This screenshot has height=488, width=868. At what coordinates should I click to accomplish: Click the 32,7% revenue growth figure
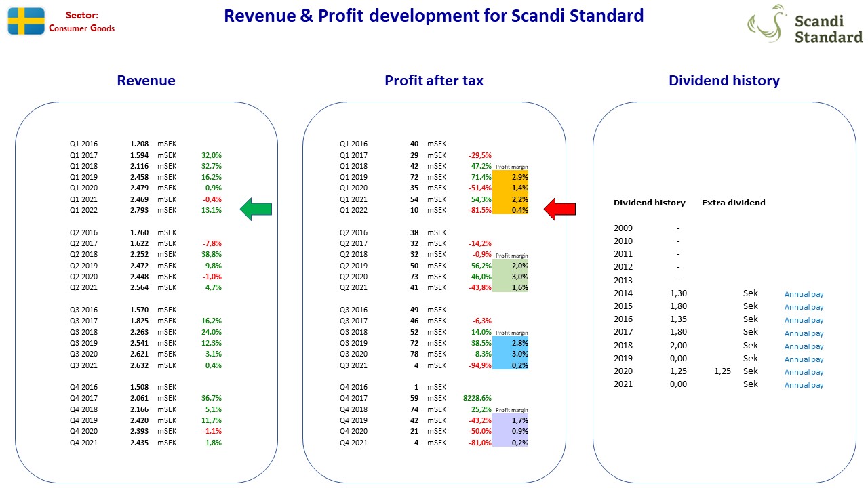pyautogui.click(x=212, y=166)
